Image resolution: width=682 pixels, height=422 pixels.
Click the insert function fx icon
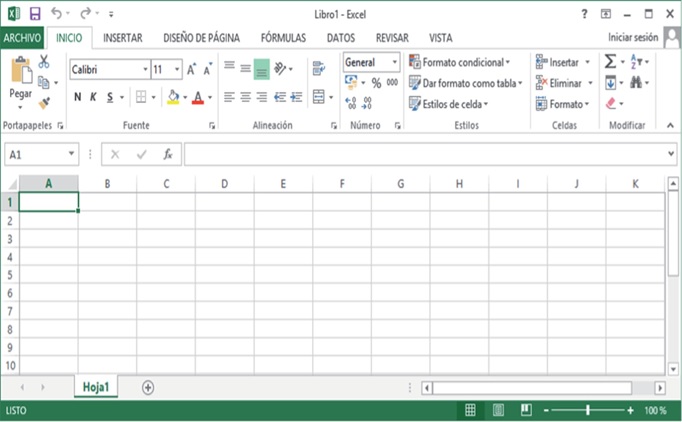(x=168, y=154)
